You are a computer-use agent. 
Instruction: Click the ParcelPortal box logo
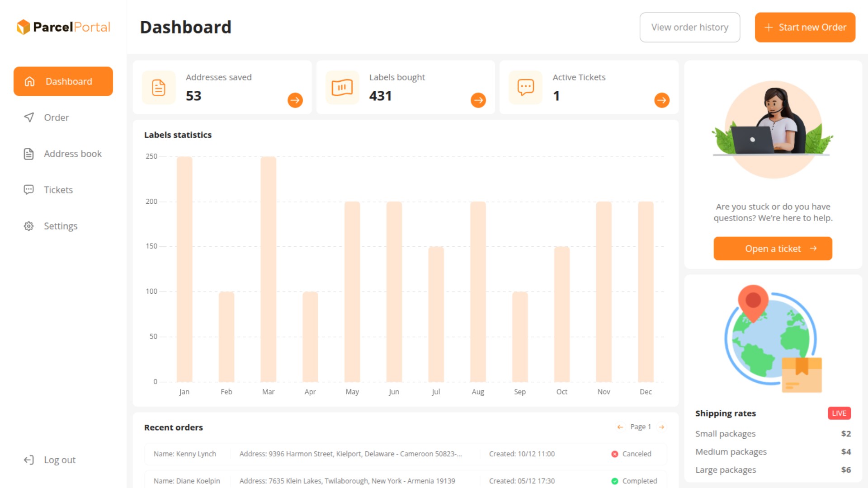coord(24,27)
